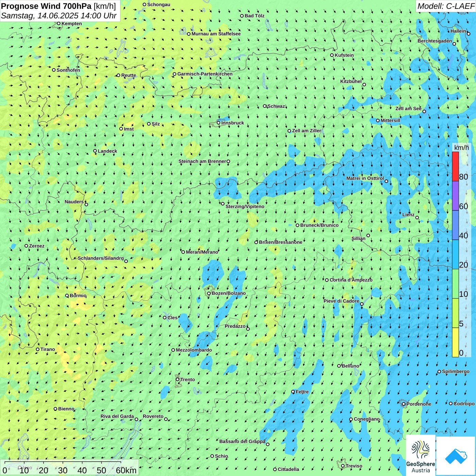Click the 'Conegliano' label

pyautogui.click(x=367, y=419)
